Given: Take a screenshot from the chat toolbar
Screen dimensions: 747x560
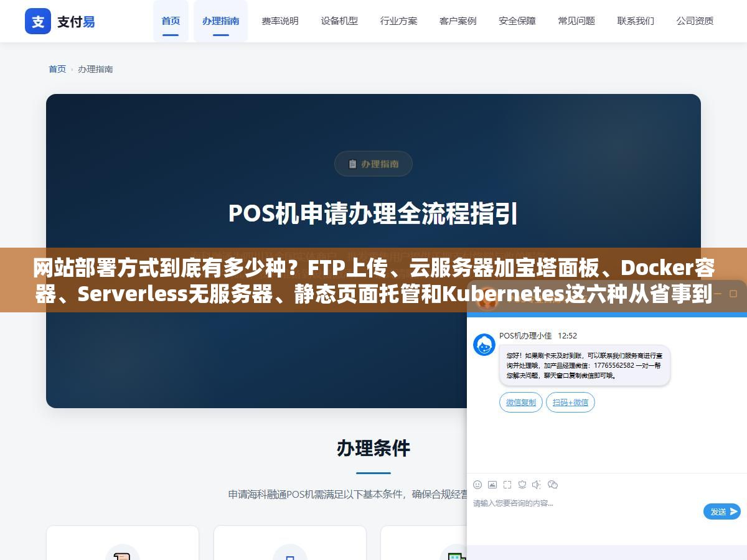Looking at the screenshot, I should 507,485.
